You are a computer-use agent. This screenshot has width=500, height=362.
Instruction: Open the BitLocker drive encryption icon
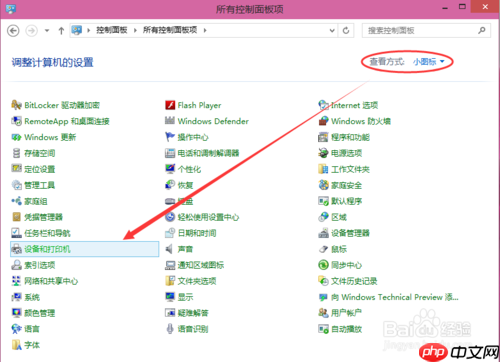pos(16,105)
